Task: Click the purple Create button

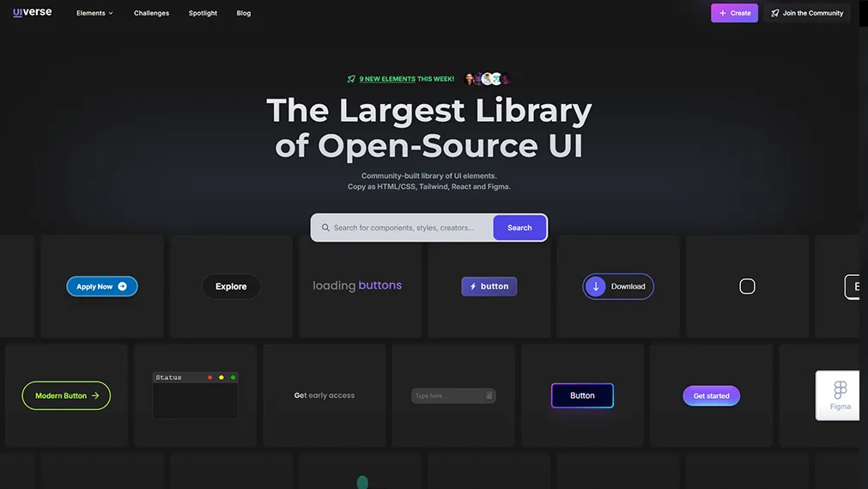Action: tap(734, 13)
